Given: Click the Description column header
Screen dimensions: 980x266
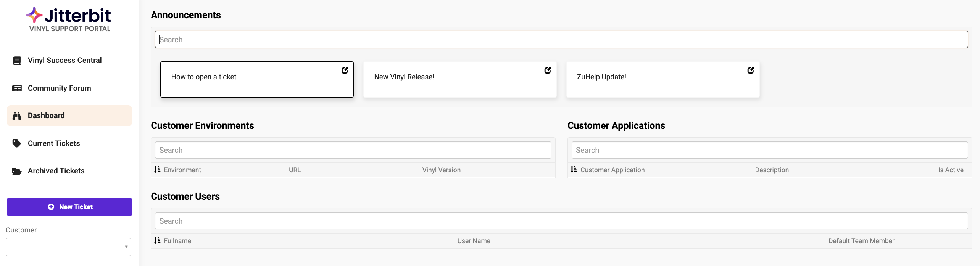Looking at the screenshot, I should click(x=772, y=170).
